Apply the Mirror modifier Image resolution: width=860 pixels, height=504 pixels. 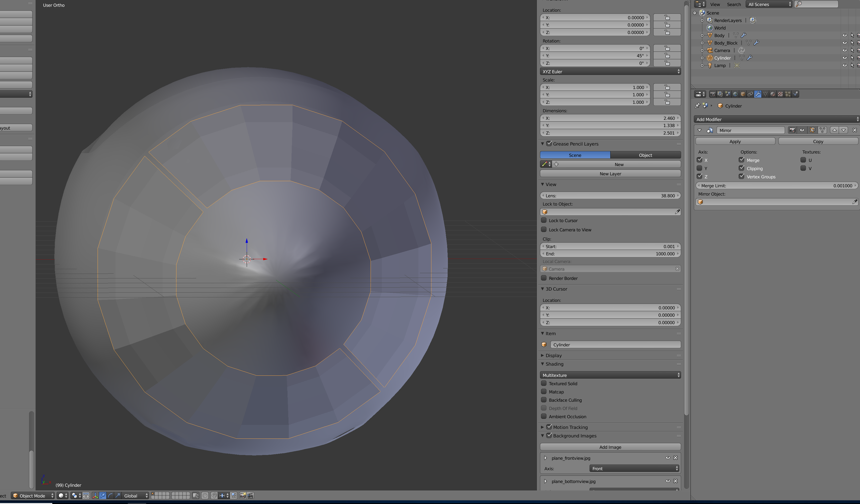[x=735, y=142]
